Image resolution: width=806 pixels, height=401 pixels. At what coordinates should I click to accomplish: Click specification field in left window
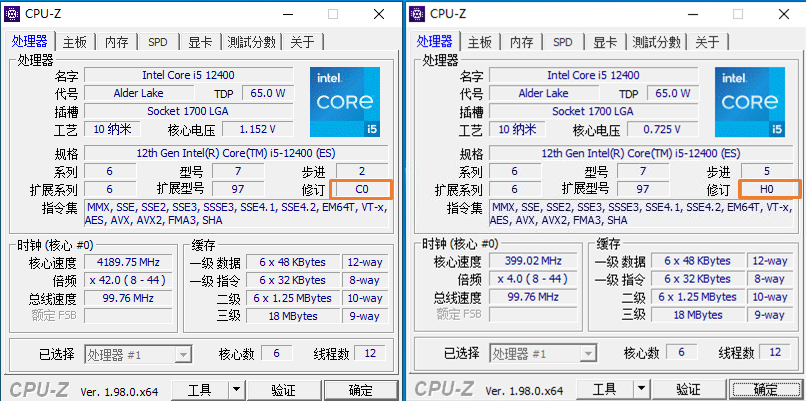point(236,153)
